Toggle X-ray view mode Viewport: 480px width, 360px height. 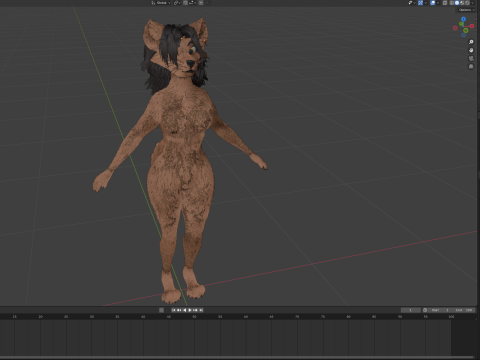coord(445,3)
